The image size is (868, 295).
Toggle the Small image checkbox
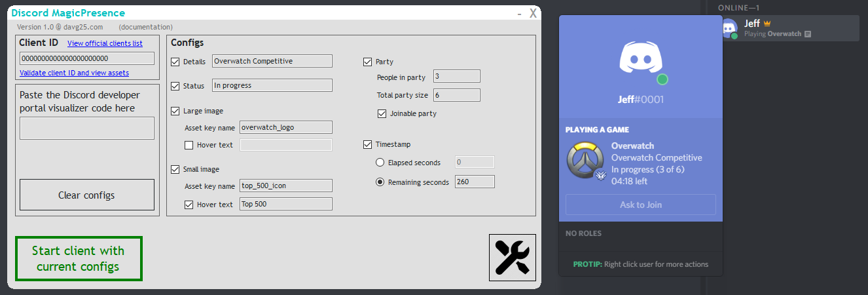pos(175,170)
